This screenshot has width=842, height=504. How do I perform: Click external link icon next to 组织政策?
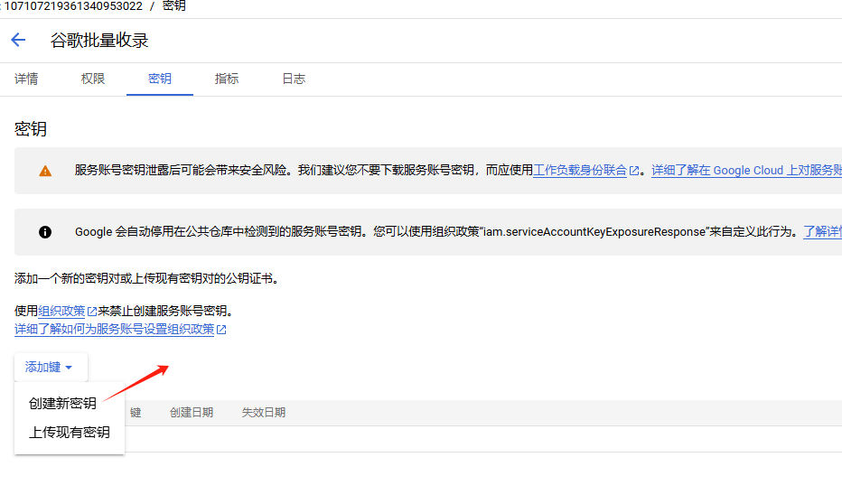tap(92, 312)
